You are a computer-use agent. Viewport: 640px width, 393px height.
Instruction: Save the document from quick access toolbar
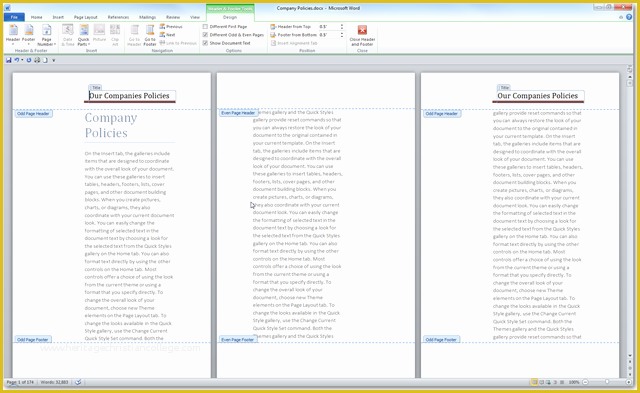(x=9, y=60)
